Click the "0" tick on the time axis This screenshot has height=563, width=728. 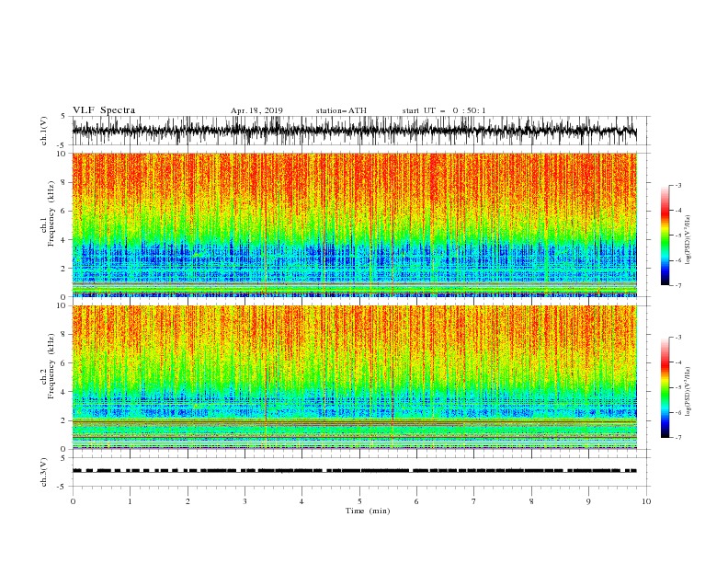tap(73, 501)
